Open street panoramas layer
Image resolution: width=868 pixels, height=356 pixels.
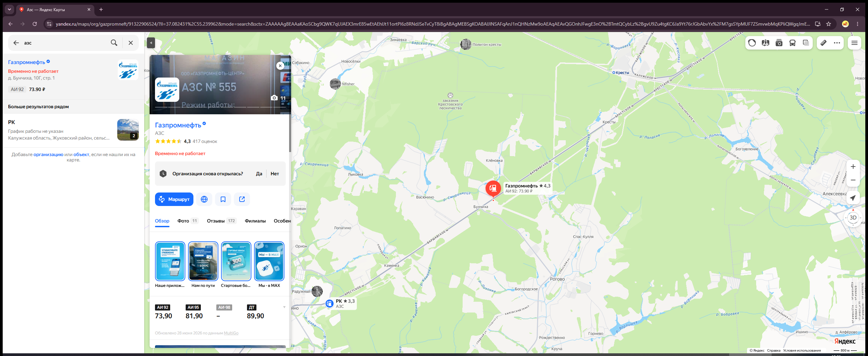coord(765,43)
